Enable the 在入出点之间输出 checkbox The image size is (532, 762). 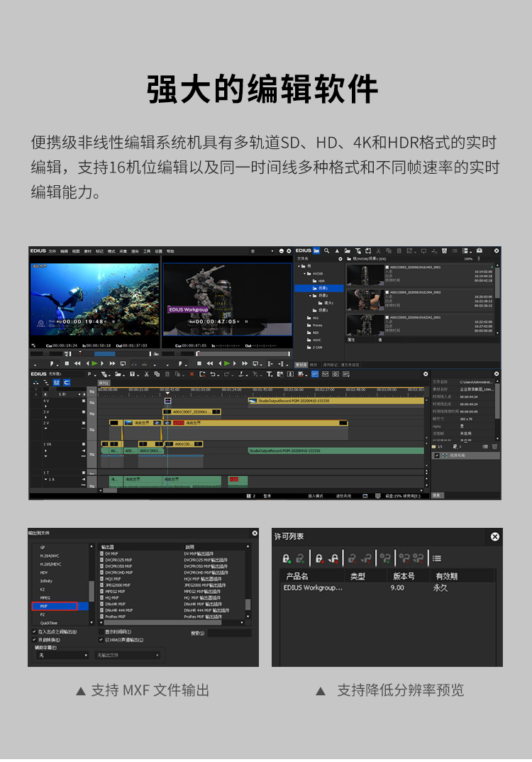pyautogui.click(x=34, y=631)
